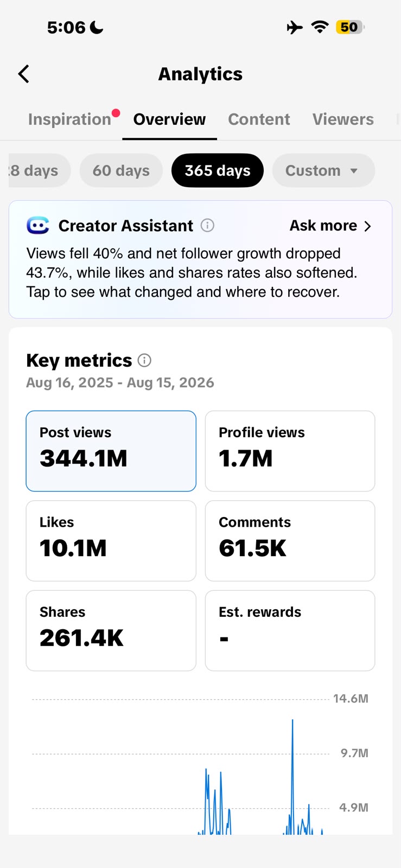
Task: Tap the back arrow icon
Action: tap(23, 74)
